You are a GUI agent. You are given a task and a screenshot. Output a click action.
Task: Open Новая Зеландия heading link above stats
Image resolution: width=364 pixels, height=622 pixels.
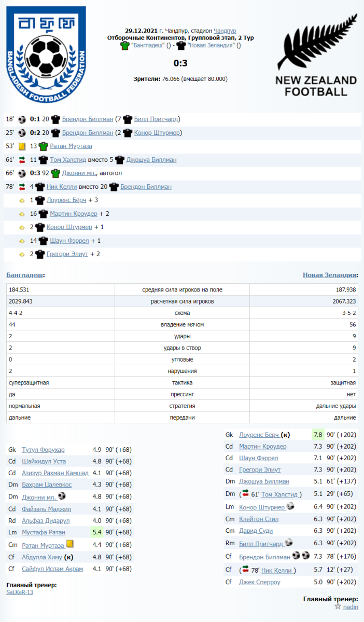point(329,275)
